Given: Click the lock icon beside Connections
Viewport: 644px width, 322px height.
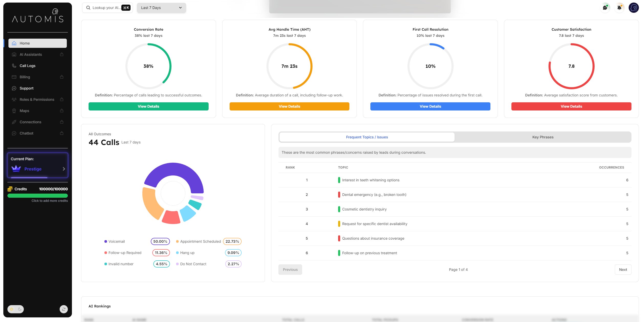Looking at the screenshot, I should pyautogui.click(x=62, y=122).
